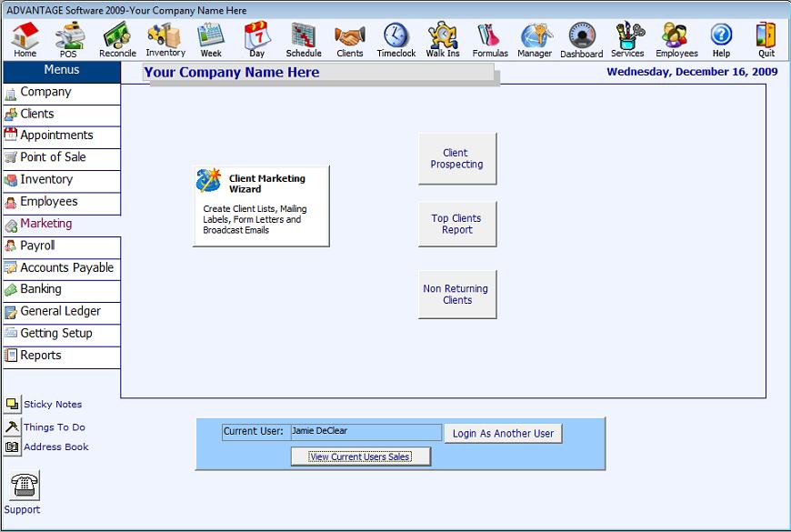
Task: Click the Current User name field
Action: 365,432
